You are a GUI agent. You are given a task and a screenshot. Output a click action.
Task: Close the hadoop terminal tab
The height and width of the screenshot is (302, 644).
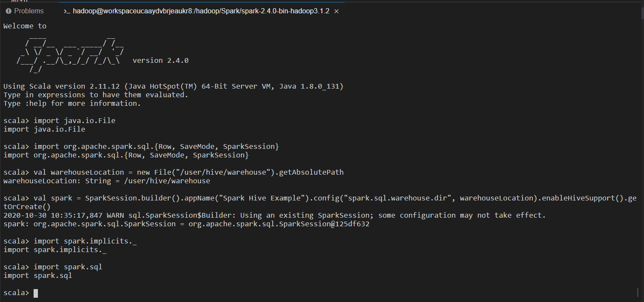pos(336,11)
